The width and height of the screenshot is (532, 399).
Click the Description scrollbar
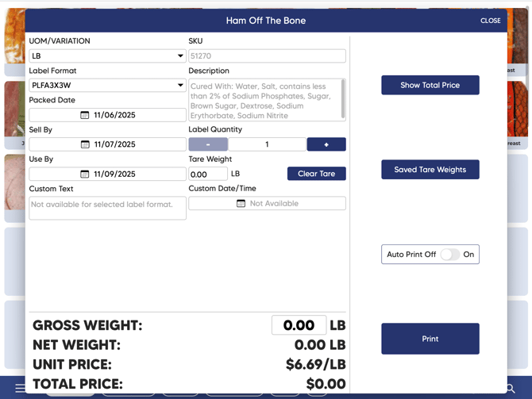[x=343, y=98]
